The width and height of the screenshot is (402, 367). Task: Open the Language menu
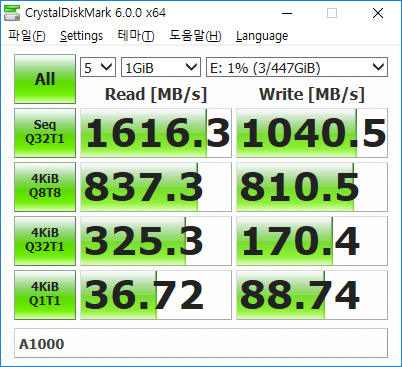pyautogui.click(x=262, y=36)
